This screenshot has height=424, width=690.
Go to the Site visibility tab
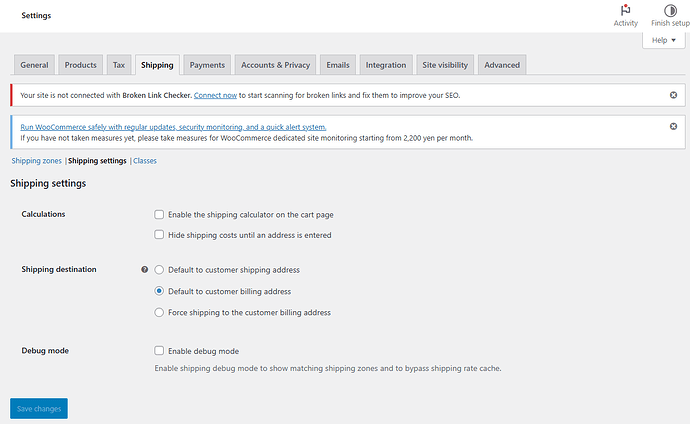click(x=445, y=65)
